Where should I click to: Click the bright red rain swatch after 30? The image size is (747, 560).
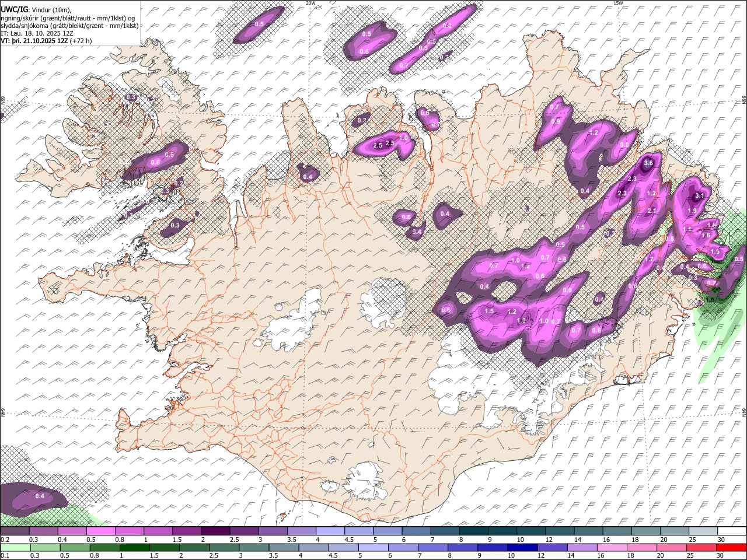731,547
